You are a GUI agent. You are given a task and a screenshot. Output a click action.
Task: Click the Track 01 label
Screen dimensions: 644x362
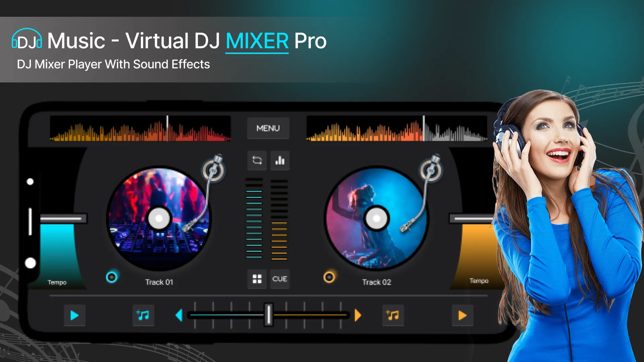[159, 282]
